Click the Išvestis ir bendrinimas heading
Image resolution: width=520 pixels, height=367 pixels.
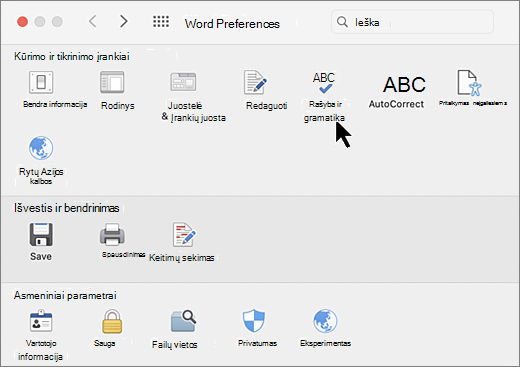[x=66, y=208]
